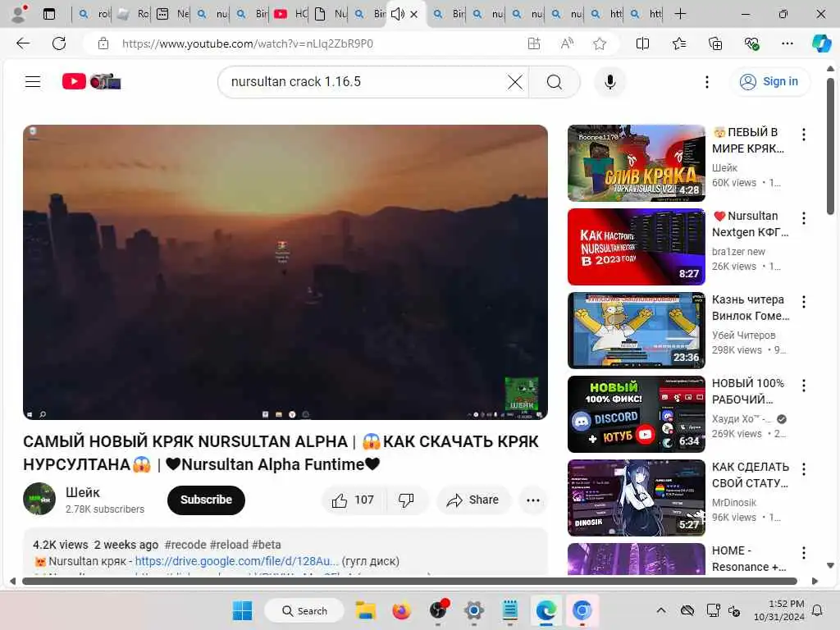Open HOME - Resonance video title
Image resolution: width=840 pixels, height=630 pixels.
[749, 558]
